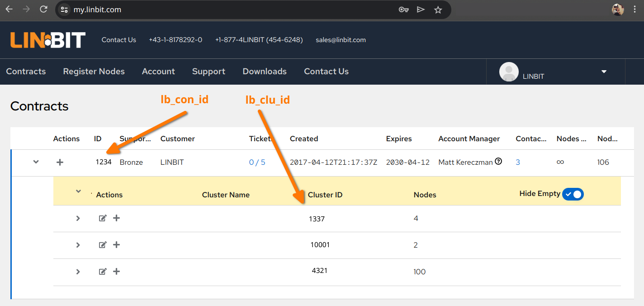Screen dimensions: 644x306
Task: Open the LINBIT user account dropdown
Action: (x=603, y=72)
